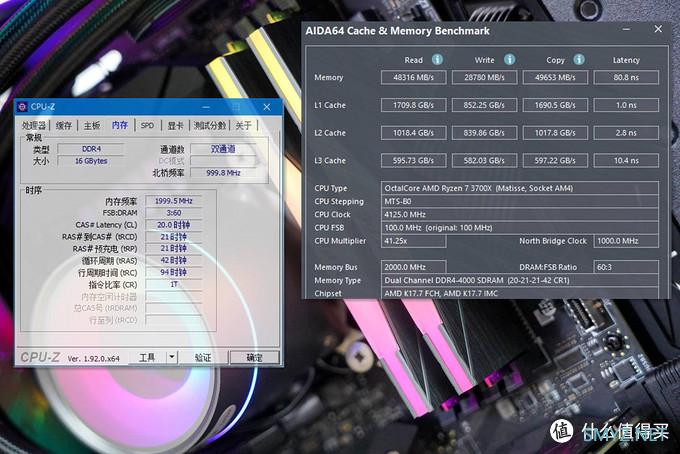Click the FSB:DRAM 3:60 field
The image size is (680, 454).
pyautogui.click(x=173, y=213)
